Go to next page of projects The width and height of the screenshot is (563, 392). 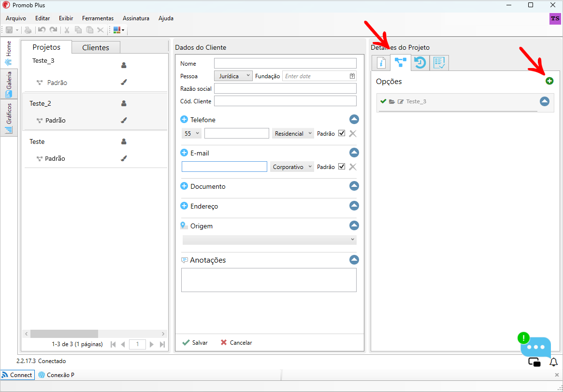pyautogui.click(x=152, y=344)
